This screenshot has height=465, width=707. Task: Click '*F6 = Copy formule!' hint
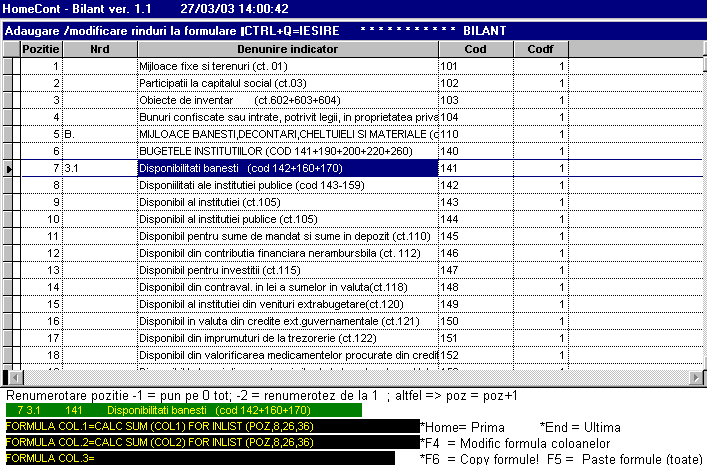pos(479,459)
